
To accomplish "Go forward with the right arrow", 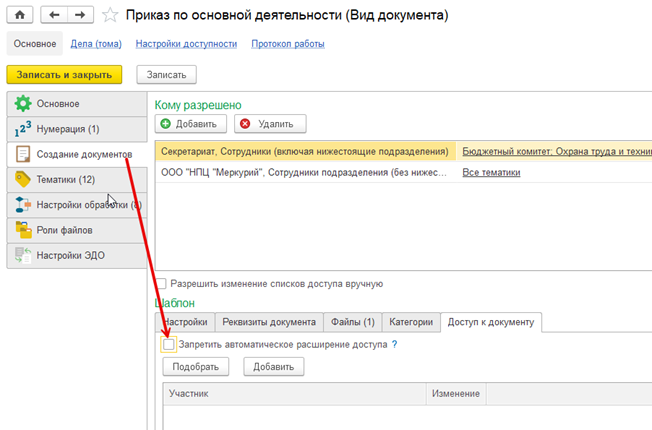I will click(x=82, y=16).
